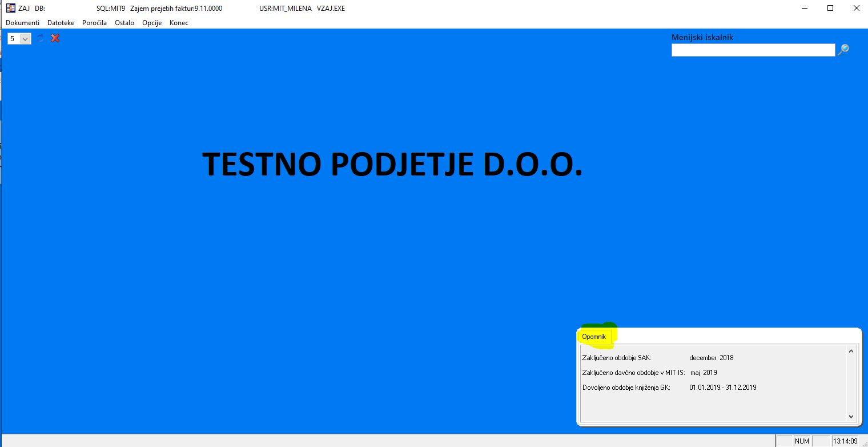The image size is (868, 447).
Task: Click the 'maj 2019' value
Action: (x=704, y=373)
